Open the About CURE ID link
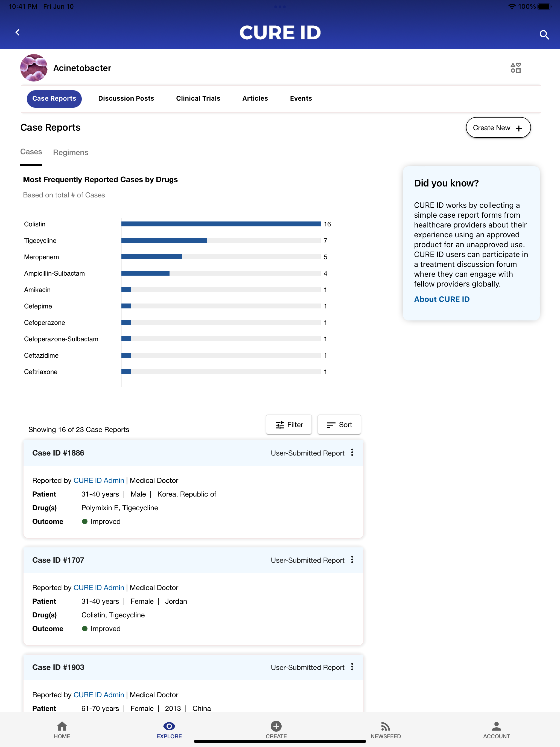This screenshot has width=560, height=747. click(x=442, y=299)
